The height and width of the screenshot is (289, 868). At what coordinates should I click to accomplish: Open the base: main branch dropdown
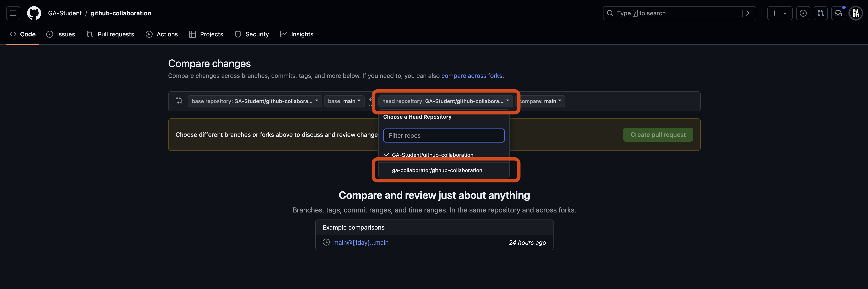coord(344,101)
